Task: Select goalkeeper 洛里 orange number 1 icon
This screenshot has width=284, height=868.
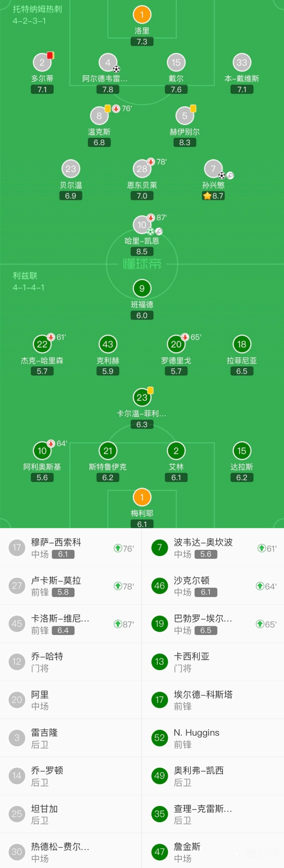Action: pos(142,14)
